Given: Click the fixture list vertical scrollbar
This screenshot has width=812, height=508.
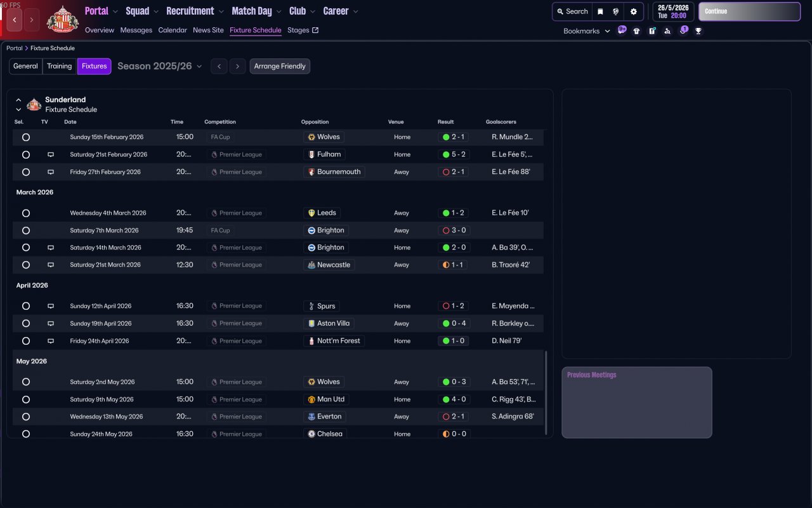Looking at the screenshot, I should [546, 392].
